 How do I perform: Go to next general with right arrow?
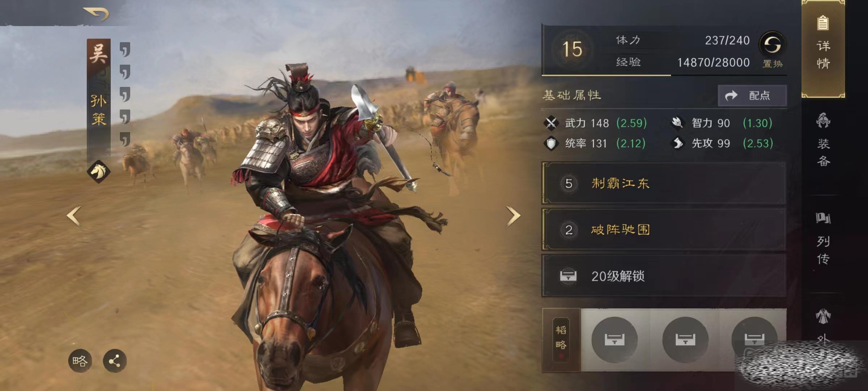coord(513,216)
